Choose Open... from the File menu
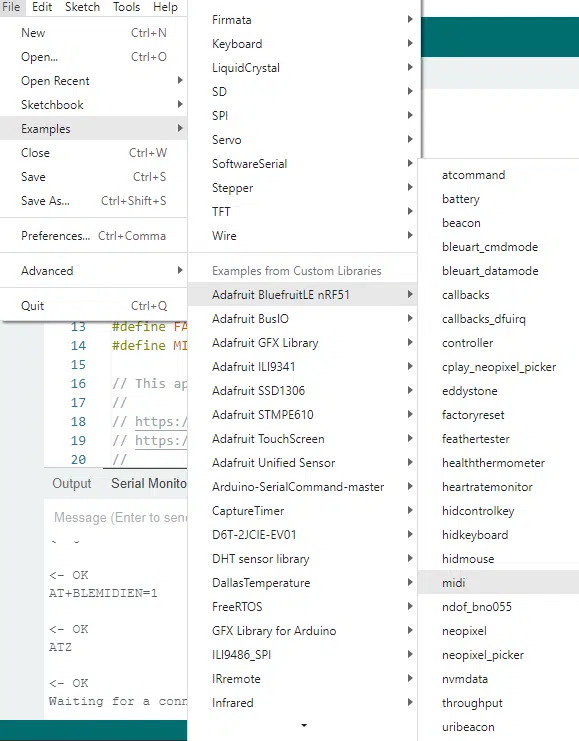 pyautogui.click(x=94, y=57)
